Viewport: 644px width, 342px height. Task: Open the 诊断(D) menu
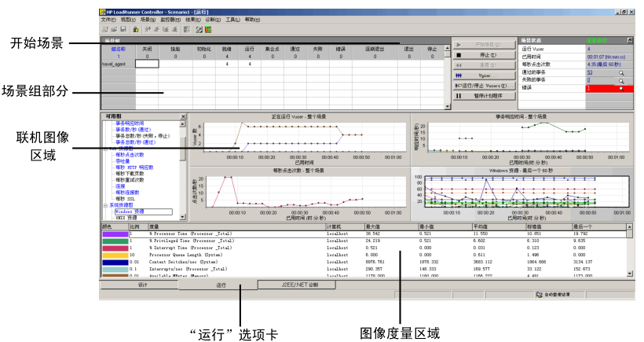(213, 20)
